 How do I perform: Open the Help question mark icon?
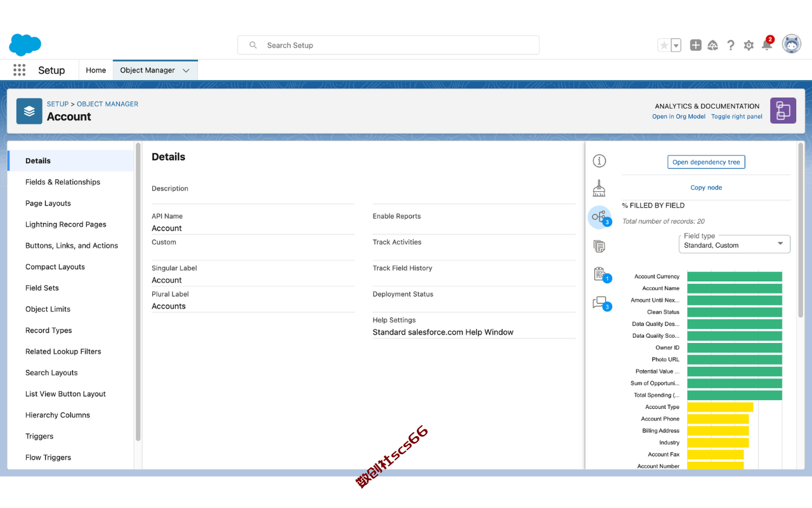pos(731,45)
